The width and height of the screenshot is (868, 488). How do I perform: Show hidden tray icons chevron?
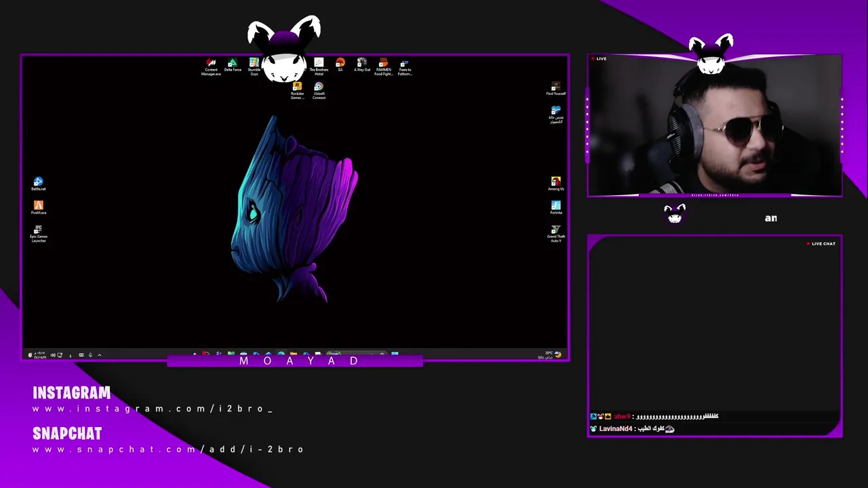point(100,355)
